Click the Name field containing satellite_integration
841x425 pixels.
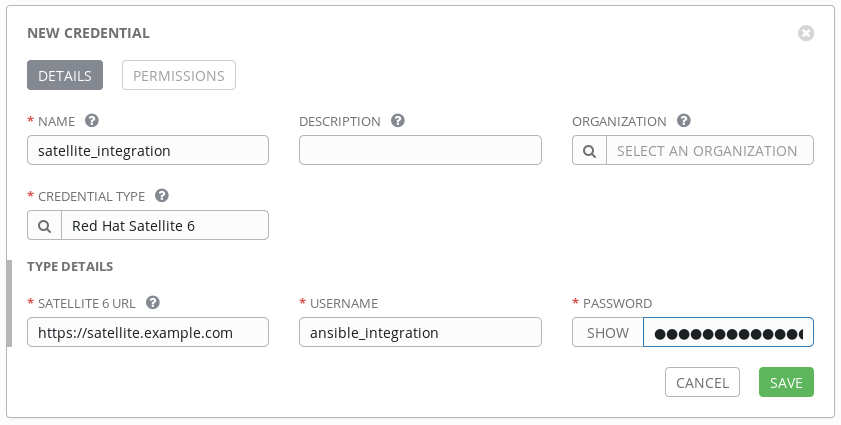pos(148,150)
